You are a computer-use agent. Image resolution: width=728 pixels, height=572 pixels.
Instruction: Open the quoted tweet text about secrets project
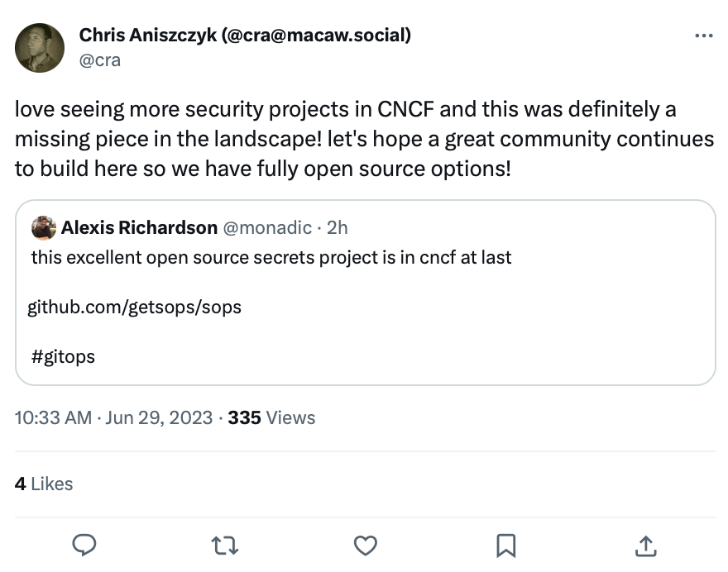[271, 257]
